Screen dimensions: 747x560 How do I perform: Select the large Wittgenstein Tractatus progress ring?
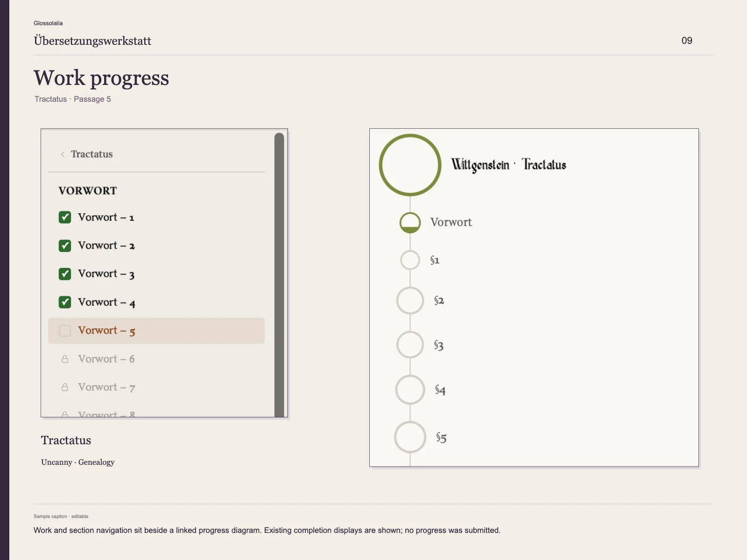pyautogui.click(x=410, y=165)
